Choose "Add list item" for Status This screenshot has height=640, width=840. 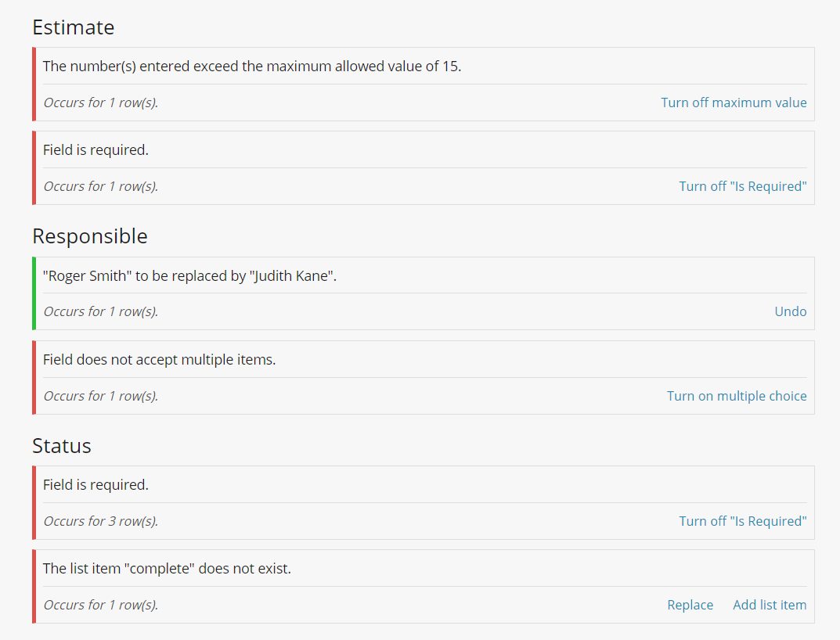point(770,605)
